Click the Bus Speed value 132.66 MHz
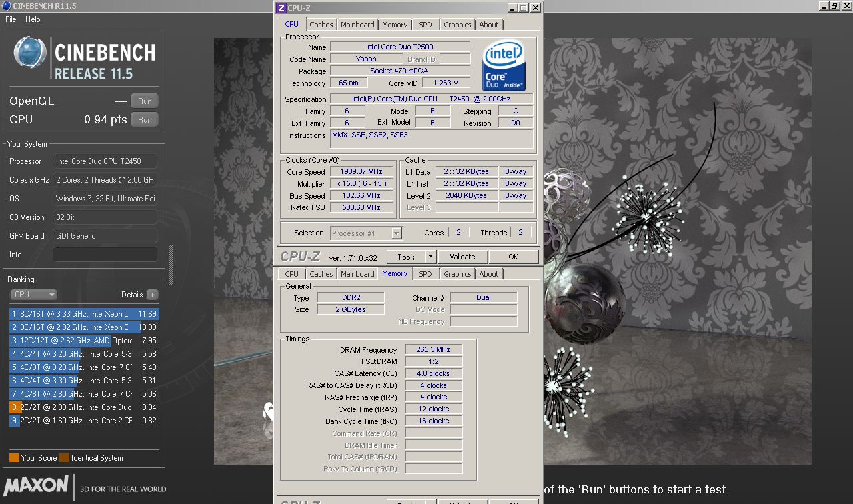 click(361, 196)
